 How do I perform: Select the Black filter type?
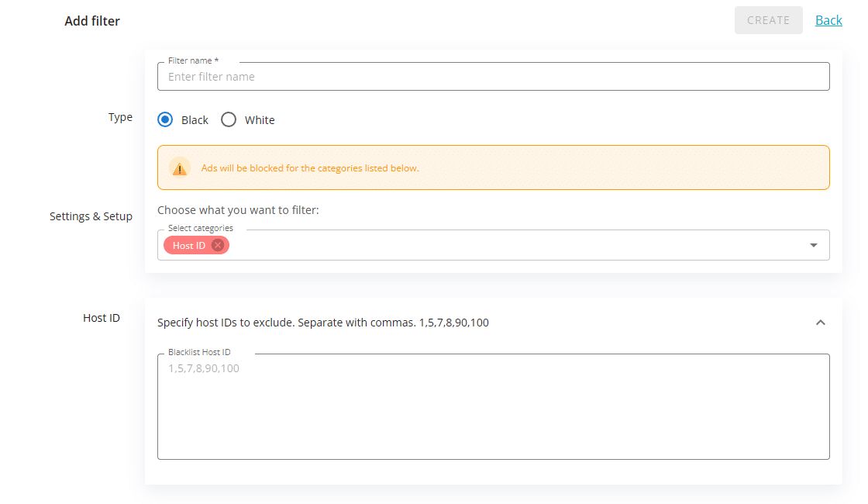[x=165, y=119]
